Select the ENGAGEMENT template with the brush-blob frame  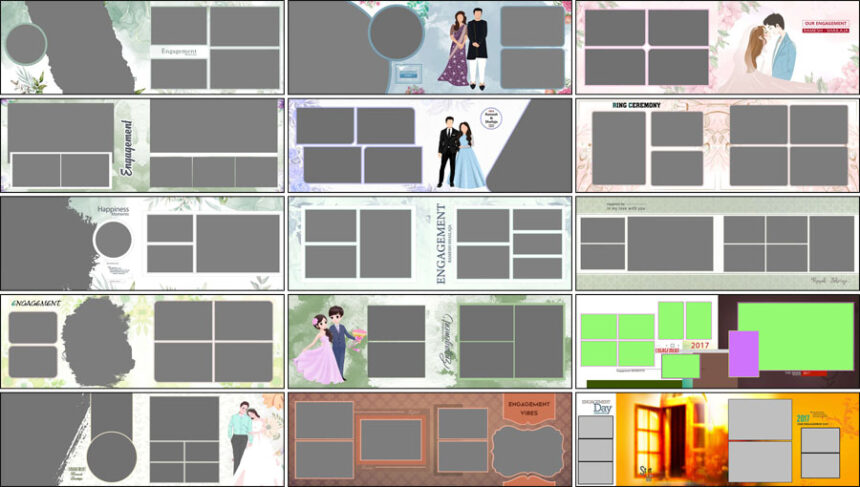pyautogui.click(x=143, y=342)
